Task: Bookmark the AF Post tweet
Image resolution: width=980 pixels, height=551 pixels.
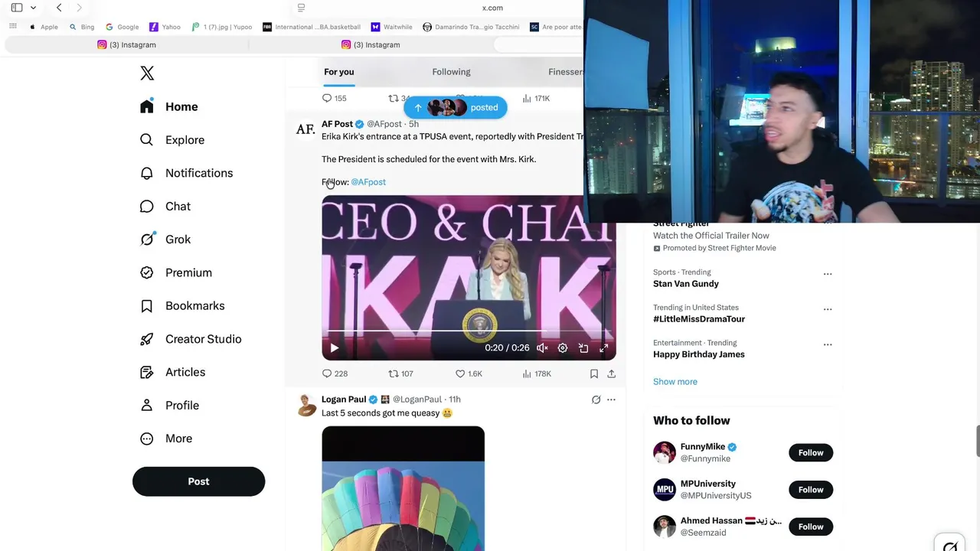Action: [x=593, y=373]
